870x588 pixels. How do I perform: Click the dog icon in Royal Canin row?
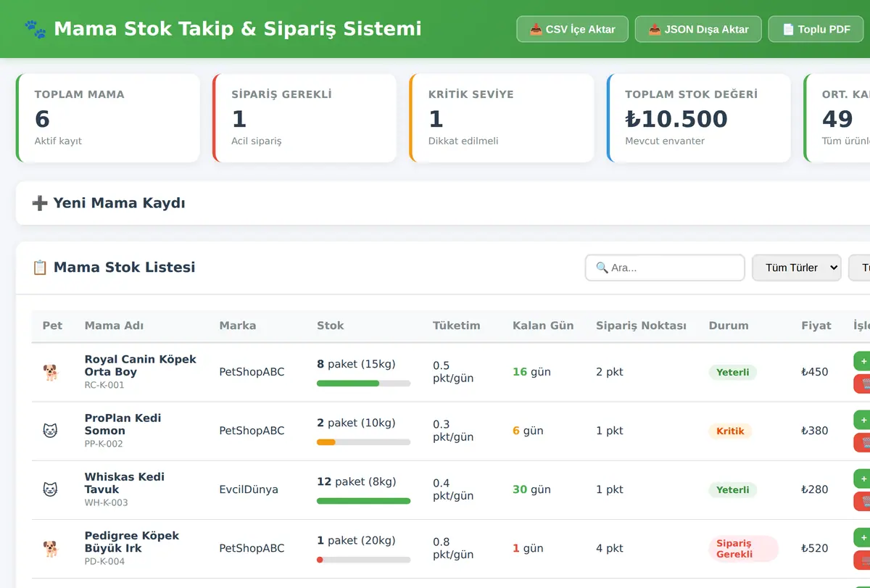click(50, 372)
